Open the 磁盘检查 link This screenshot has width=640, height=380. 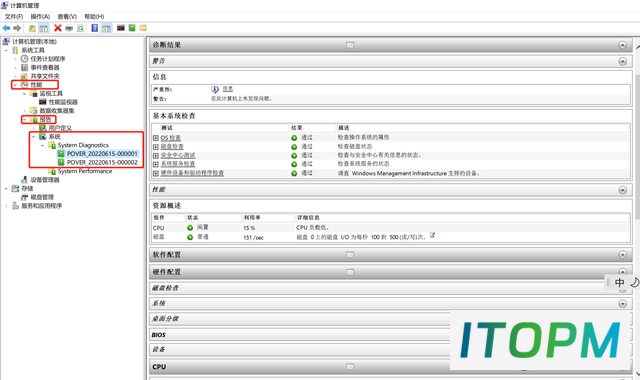pyautogui.click(x=172, y=147)
